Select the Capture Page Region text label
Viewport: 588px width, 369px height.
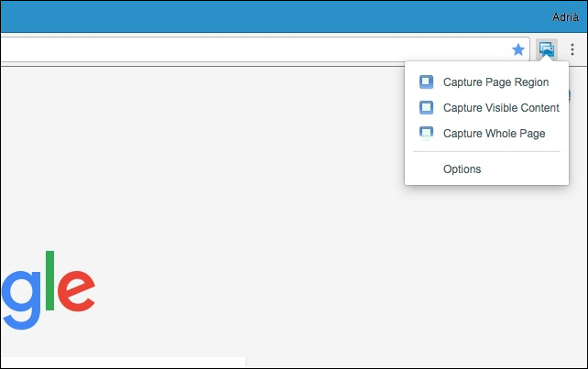[x=495, y=81]
